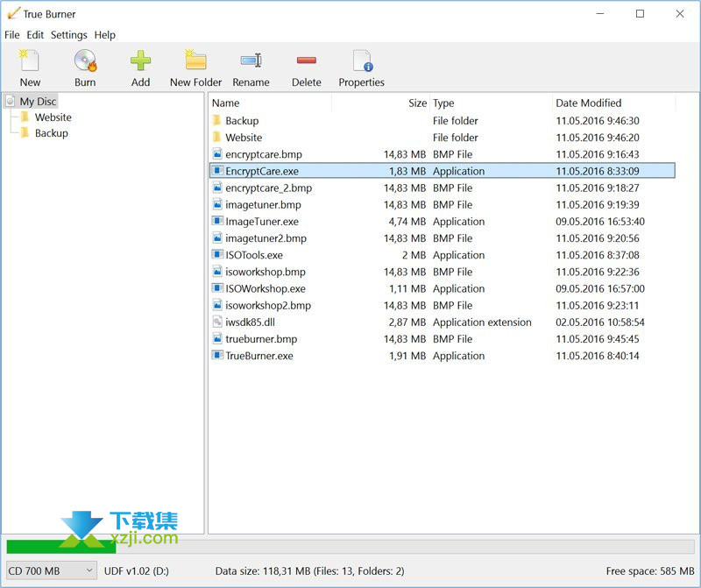Click the EncryptCare.exe application icon

pos(217,171)
